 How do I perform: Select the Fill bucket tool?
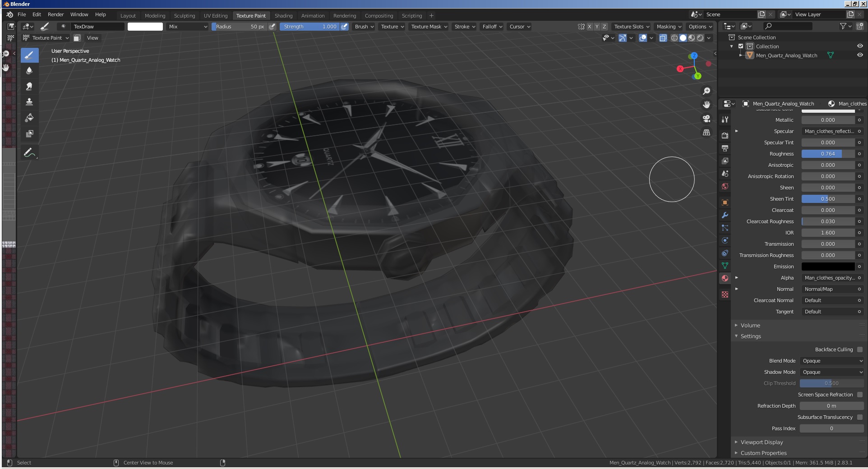coord(29,118)
